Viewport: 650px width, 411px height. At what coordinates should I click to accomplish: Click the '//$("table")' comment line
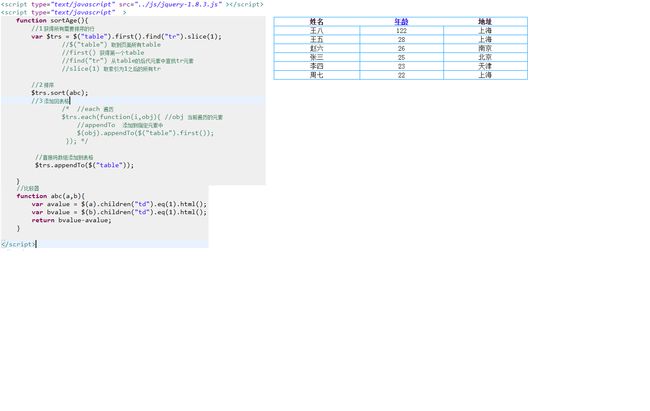111,44
